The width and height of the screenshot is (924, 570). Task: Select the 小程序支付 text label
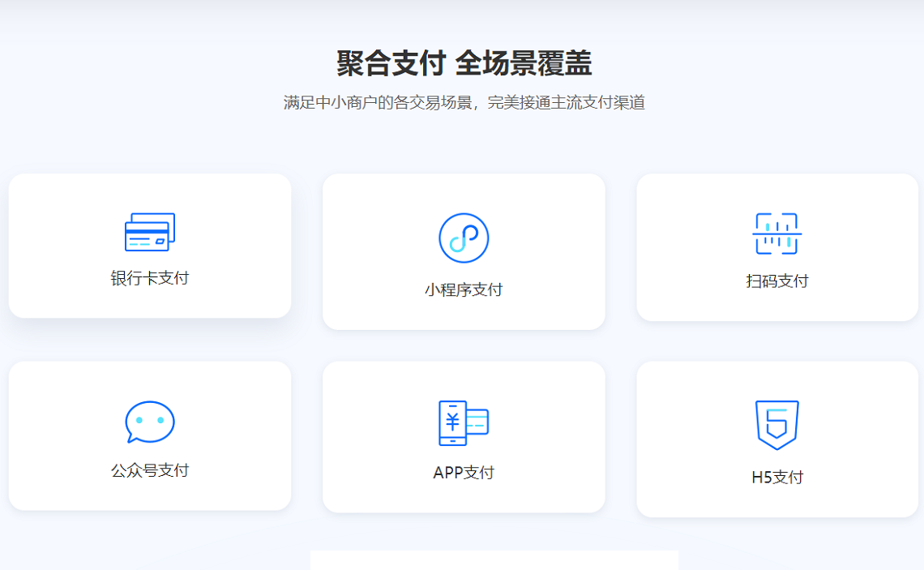[x=464, y=289]
